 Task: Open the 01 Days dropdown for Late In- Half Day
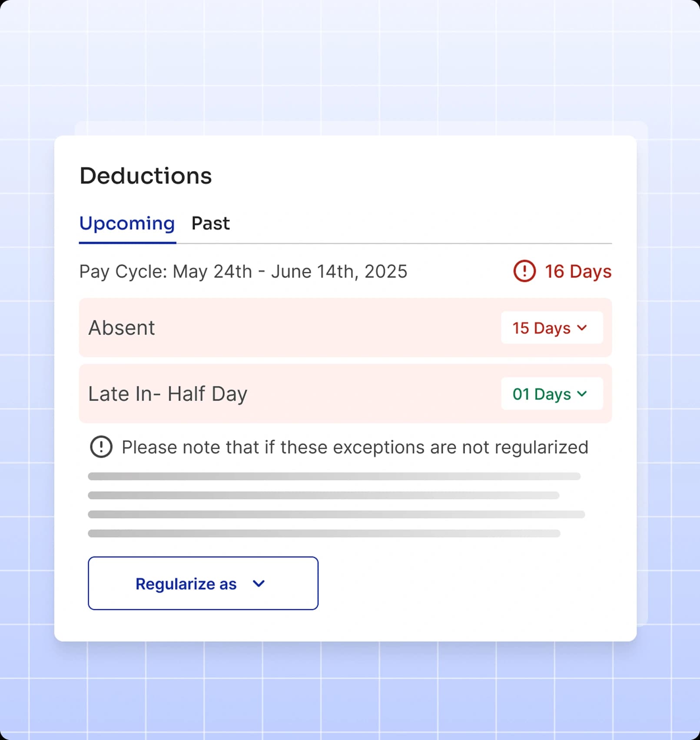point(551,394)
